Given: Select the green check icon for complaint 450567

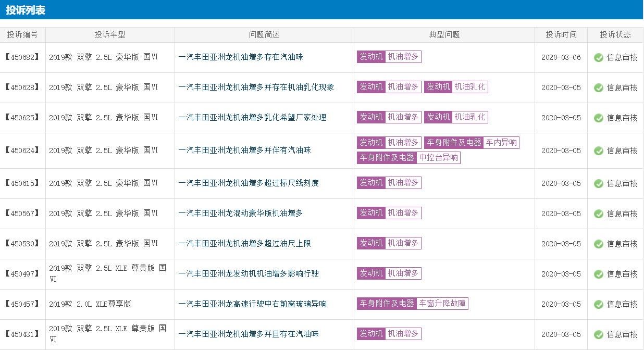Looking at the screenshot, I should pyautogui.click(x=599, y=214).
